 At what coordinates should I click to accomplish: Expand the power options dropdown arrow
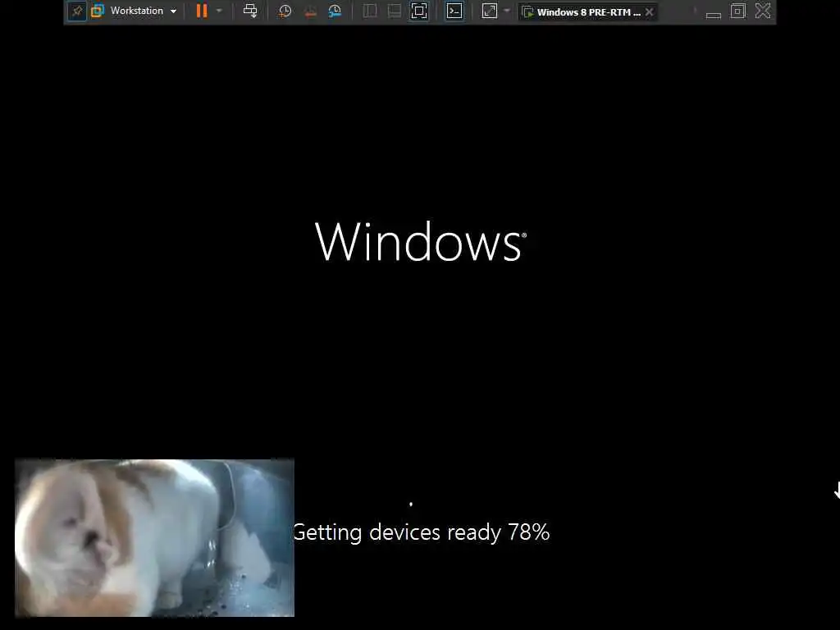[x=219, y=11]
